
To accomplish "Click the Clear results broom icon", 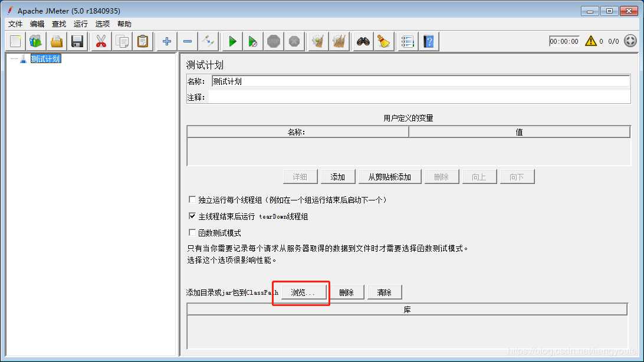I will pos(318,41).
